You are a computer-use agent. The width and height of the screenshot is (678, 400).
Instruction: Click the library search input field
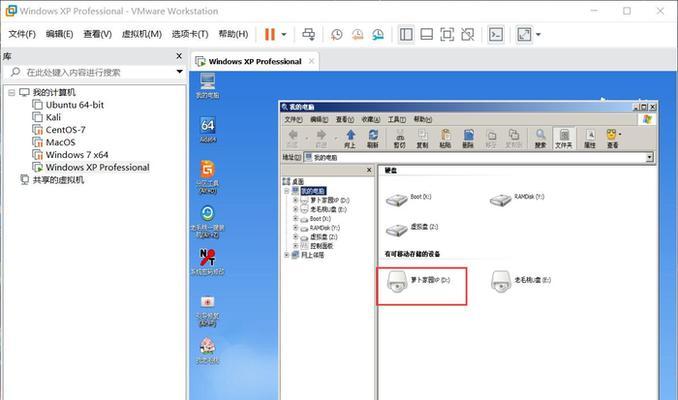(x=93, y=72)
